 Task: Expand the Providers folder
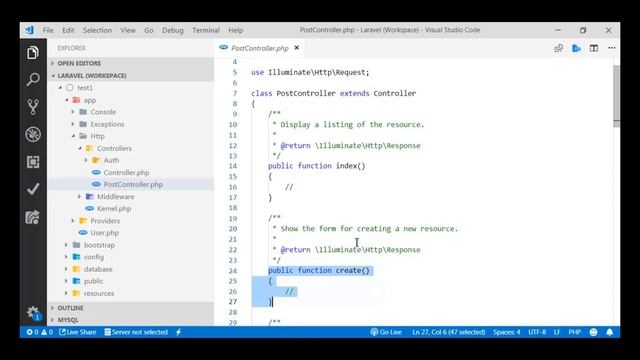click(x=130, y=220)
